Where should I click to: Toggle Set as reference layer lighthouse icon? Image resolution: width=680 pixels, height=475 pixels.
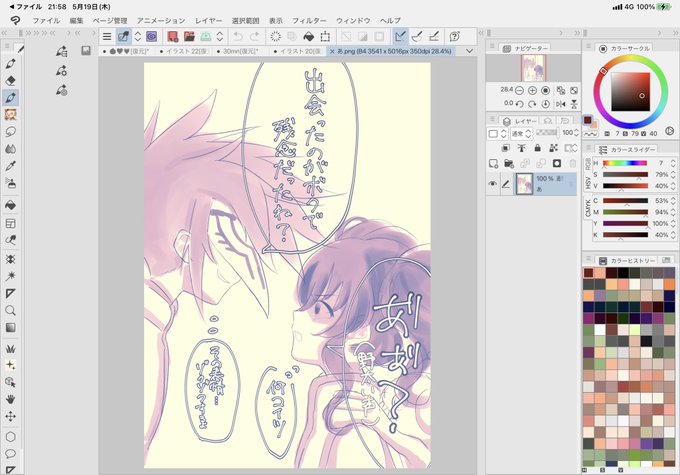[x=521, y=148]
